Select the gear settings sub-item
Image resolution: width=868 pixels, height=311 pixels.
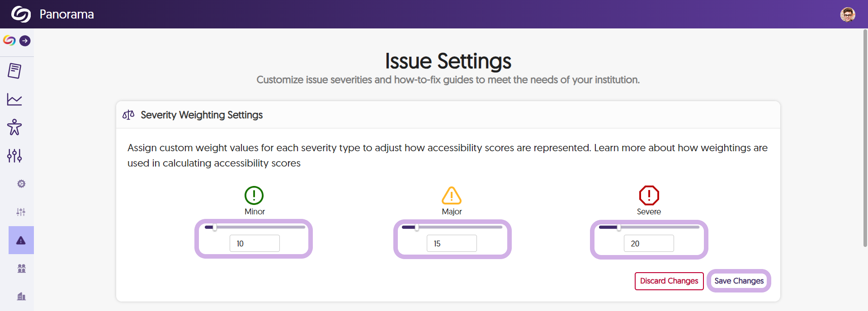pos(21,184)
